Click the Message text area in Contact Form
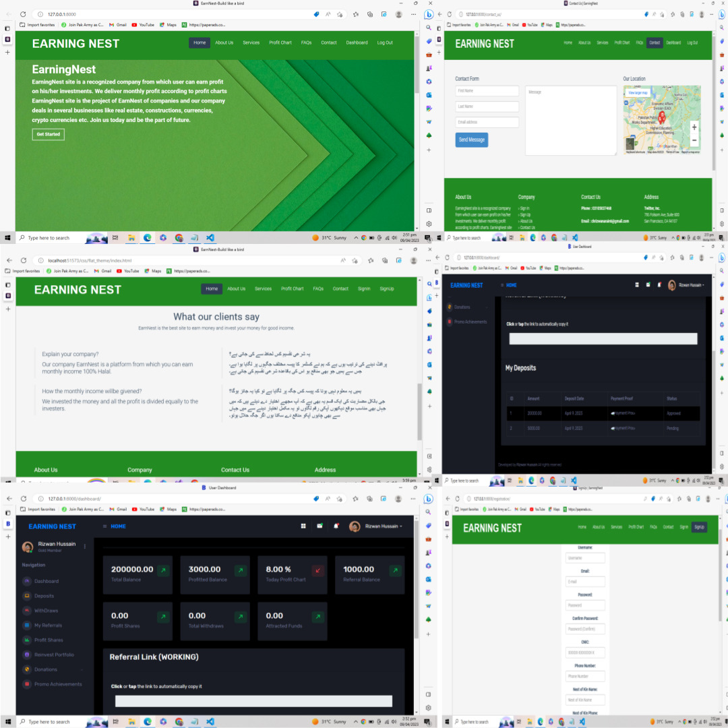 570,121
